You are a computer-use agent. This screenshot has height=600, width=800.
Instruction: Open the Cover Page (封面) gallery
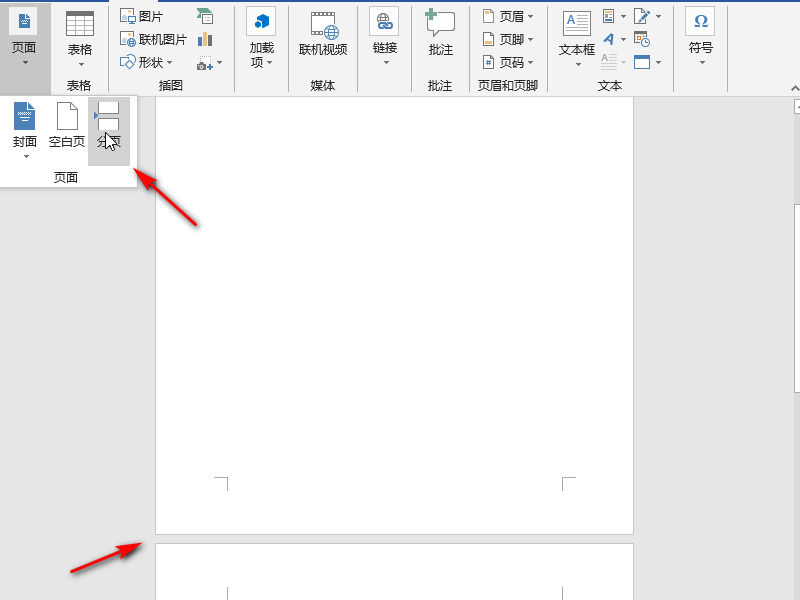(24, 130)
